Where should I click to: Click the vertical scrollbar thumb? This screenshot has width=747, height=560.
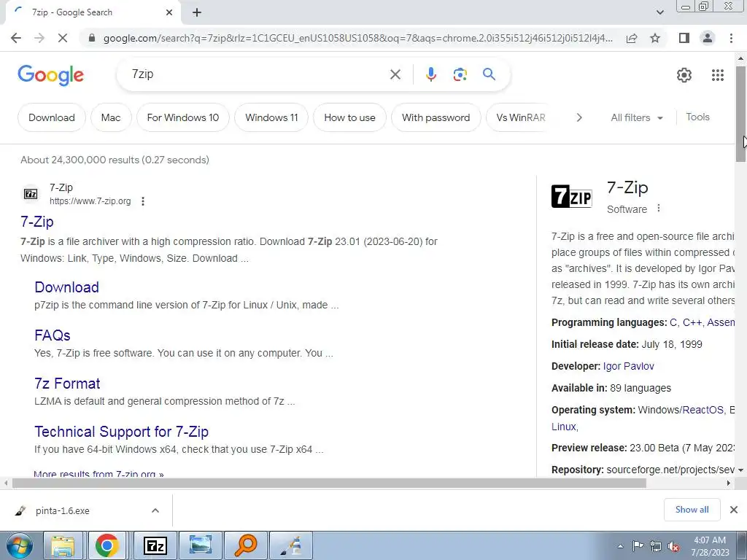(x=740, y=114)
